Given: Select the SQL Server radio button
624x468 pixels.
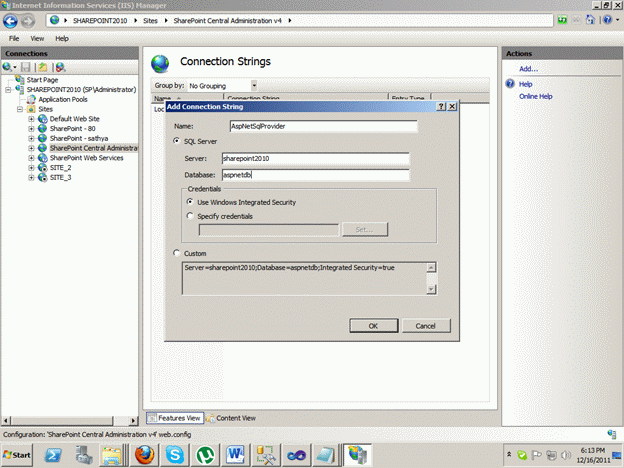Looking at the screenshot, I should pos(177,141).
